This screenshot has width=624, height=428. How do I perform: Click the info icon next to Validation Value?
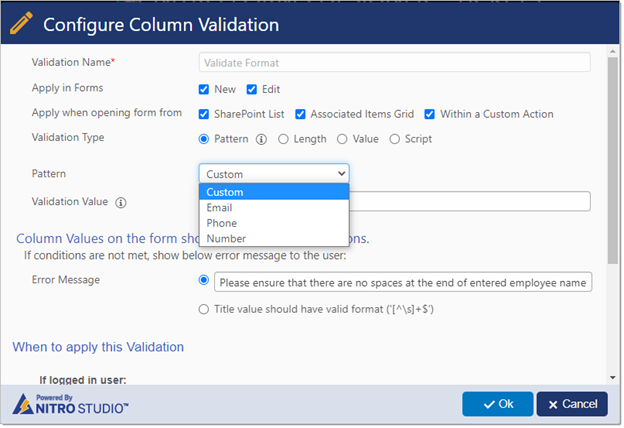pos(121,202)
